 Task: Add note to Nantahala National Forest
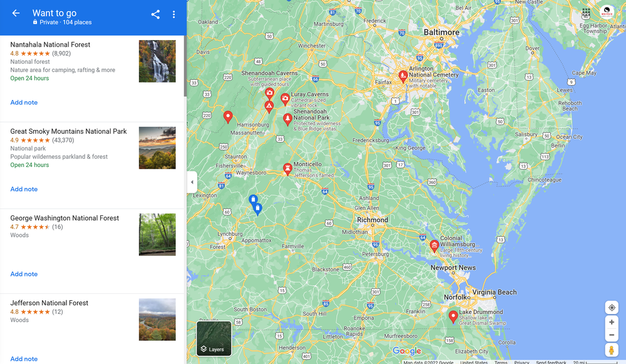click(24, 103)
